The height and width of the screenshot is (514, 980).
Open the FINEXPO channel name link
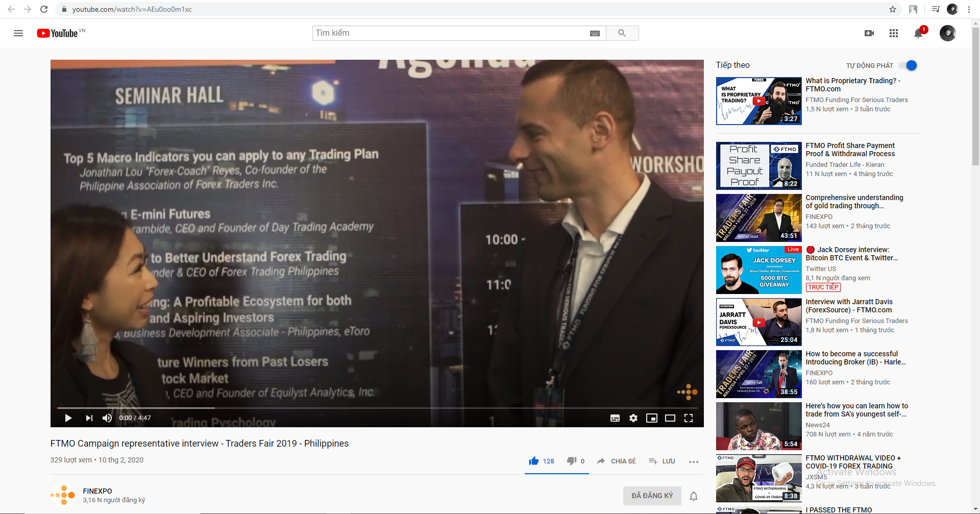(x=97, y=491)
